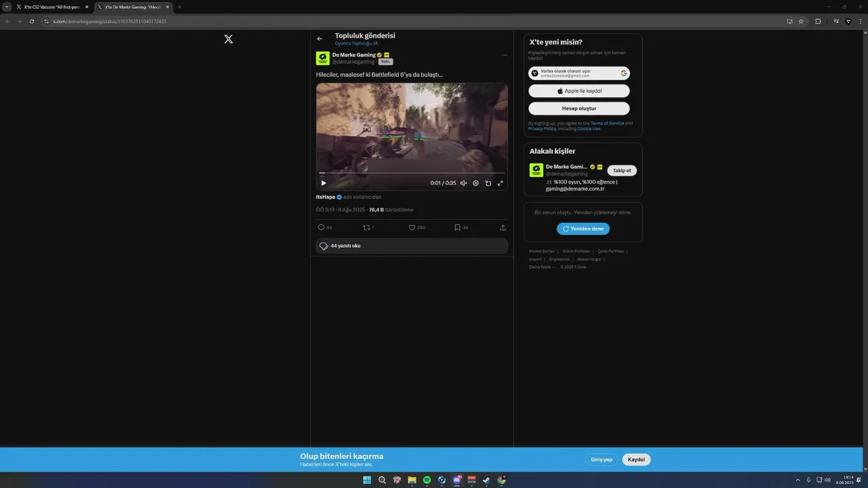Viewport: 868px width, 488px height.
Task: View site information icon in address bar
Action: pos(46,21)
